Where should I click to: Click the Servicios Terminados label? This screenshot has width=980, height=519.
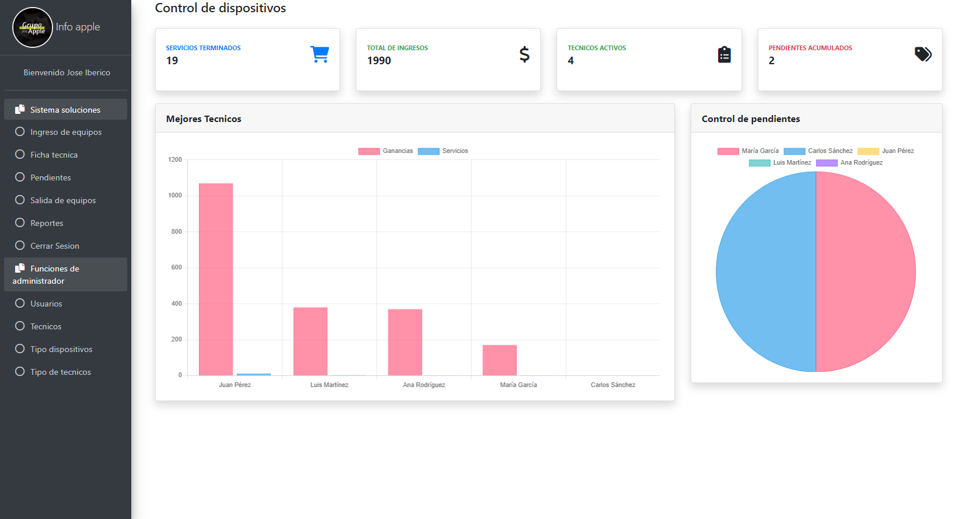pos(203,48)
